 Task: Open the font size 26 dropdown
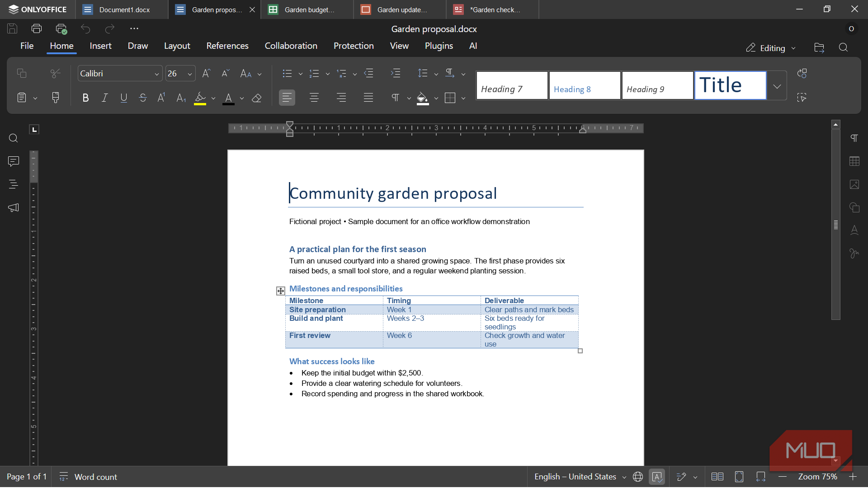coord(190,74)
